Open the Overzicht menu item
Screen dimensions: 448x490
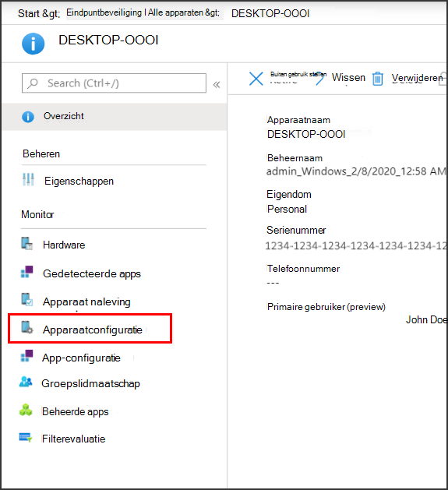[115, 116]
